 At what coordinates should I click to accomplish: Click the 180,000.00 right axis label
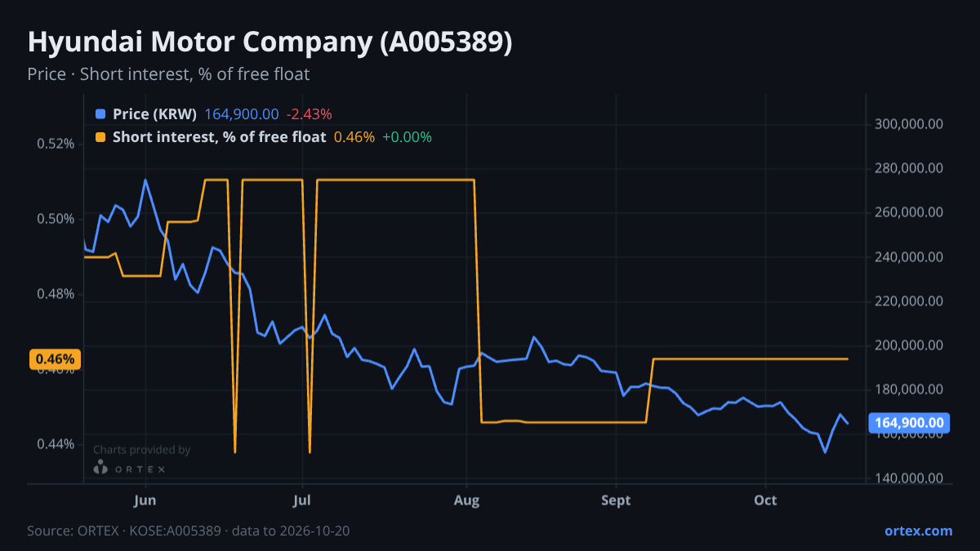tap(910, 389)
